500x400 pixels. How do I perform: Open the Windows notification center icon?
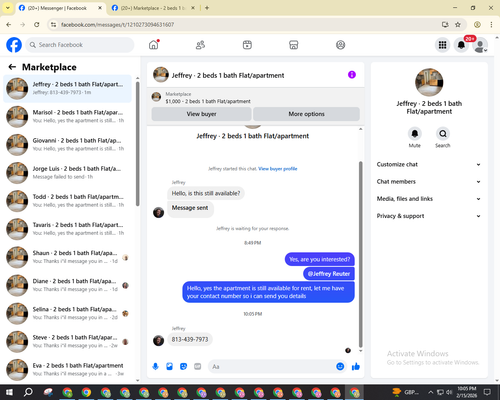click(488, 392)
